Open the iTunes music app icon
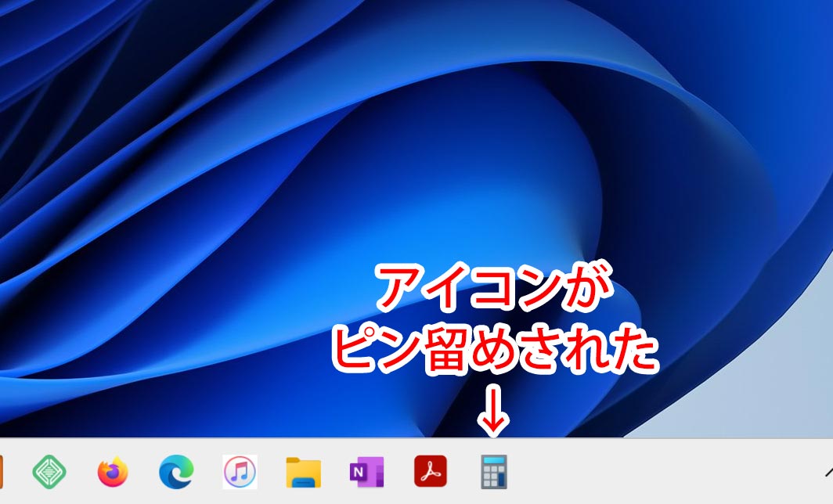833x504 pixels. [x=240, y=472]
